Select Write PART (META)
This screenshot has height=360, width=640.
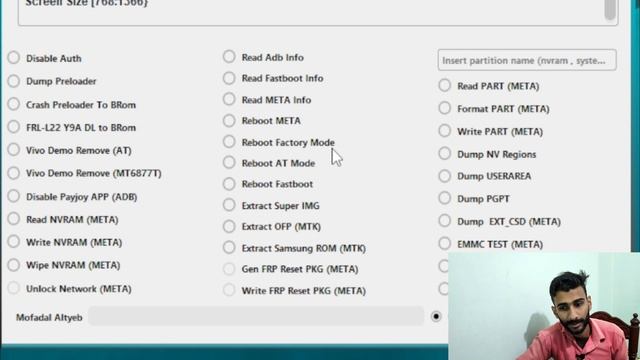click(x=444, y=131)
